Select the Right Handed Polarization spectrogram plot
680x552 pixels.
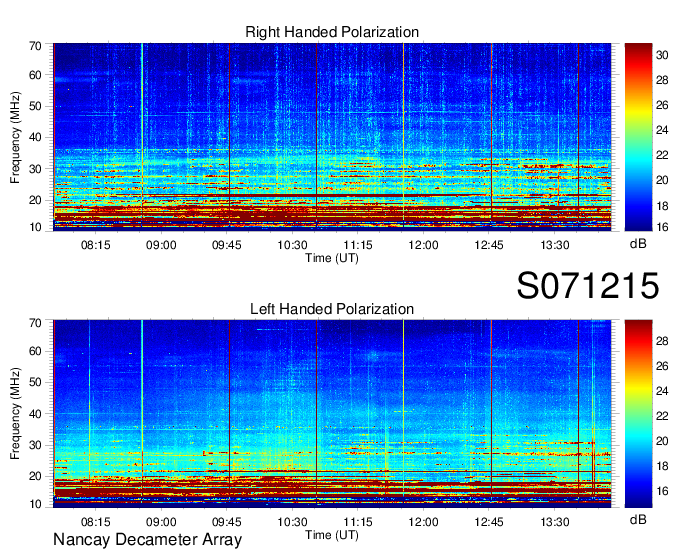(332, 137)
